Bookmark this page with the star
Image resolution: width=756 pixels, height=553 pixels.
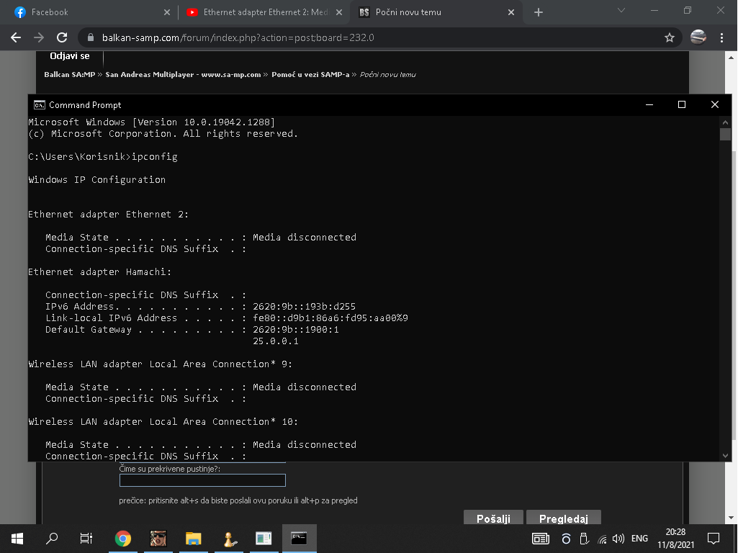(x=669, y=37)
